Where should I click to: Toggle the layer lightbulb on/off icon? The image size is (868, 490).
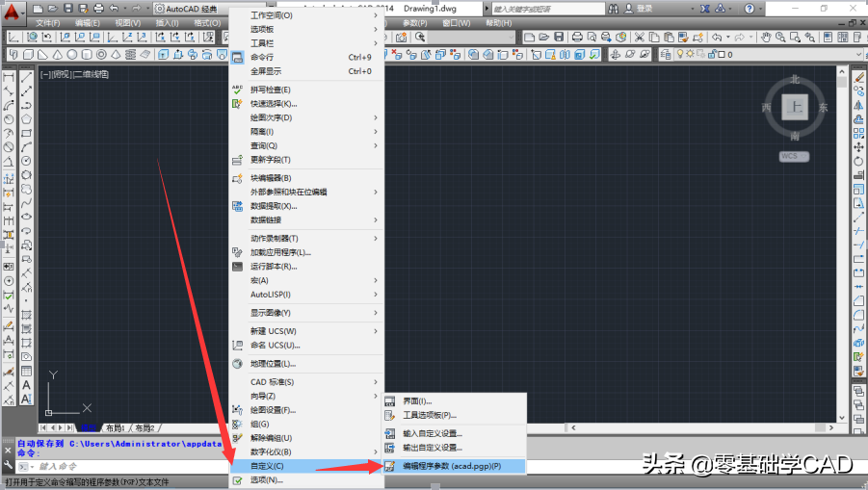(x=680, y=54)
